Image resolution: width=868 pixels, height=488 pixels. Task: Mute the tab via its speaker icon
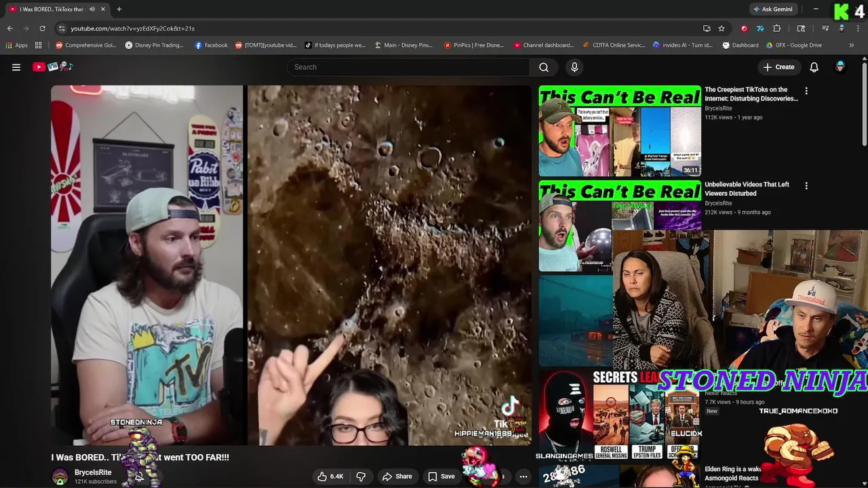pyautogui.click(x=92, y=9)
